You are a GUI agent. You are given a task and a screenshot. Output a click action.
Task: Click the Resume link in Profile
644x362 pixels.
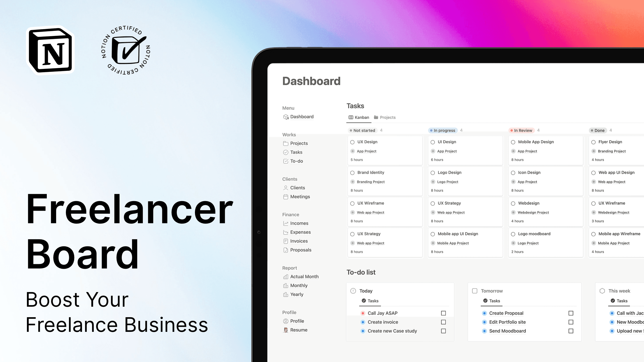pos(299,330)
